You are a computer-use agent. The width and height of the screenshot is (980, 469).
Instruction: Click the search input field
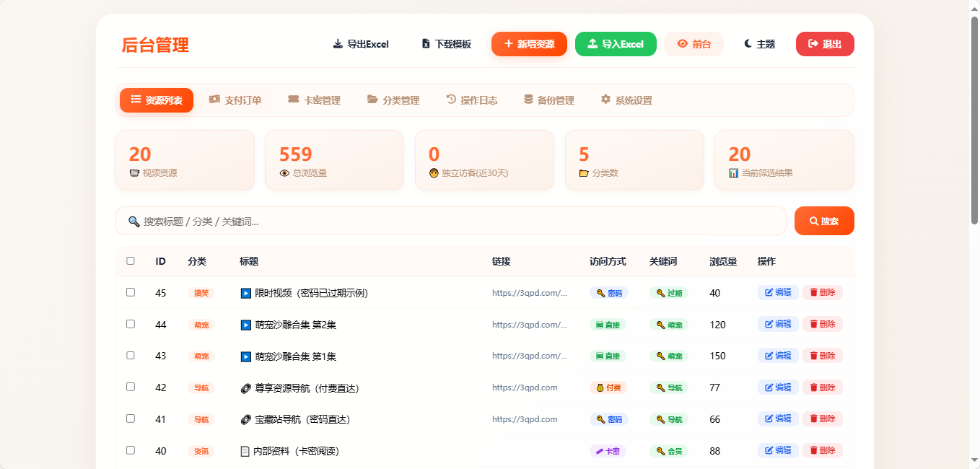[451, 221]
